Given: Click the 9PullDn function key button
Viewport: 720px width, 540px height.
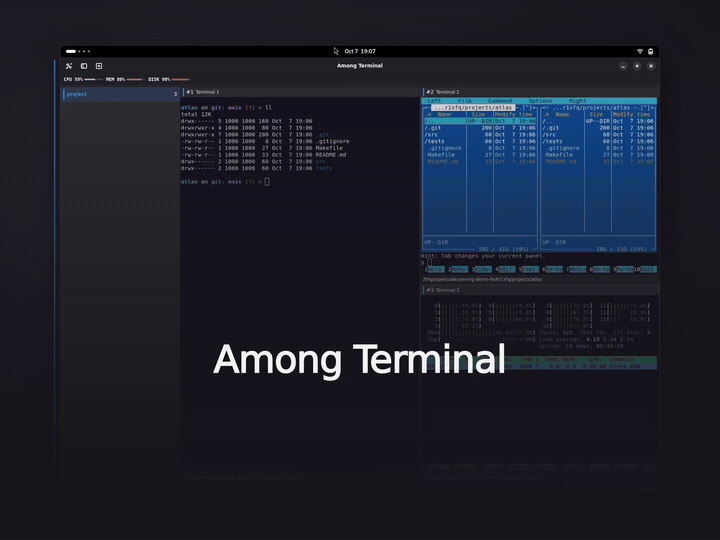Looking at the screenshot, I should click(x=623, y=270).
